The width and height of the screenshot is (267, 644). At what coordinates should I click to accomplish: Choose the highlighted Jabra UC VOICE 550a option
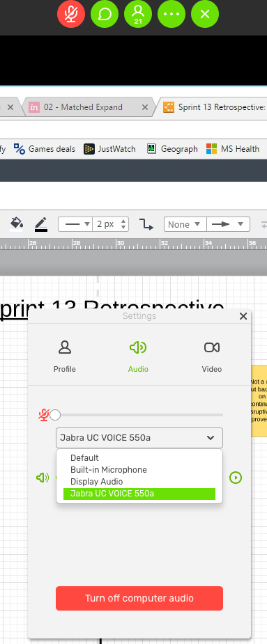coord(139,494)
